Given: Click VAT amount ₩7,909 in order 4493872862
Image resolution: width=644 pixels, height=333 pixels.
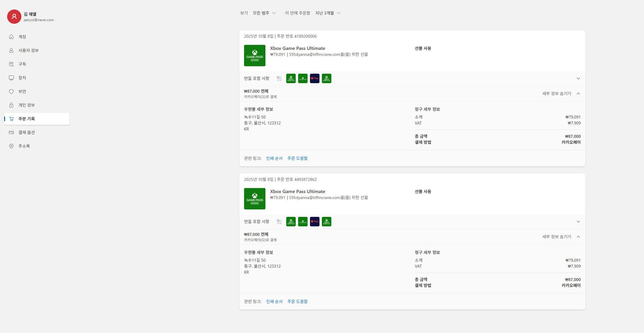Looking at the screenshot, I should tap(574, 266).
